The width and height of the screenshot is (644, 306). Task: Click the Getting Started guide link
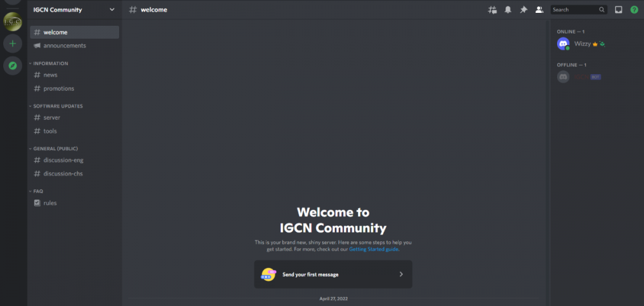point(374,249)
